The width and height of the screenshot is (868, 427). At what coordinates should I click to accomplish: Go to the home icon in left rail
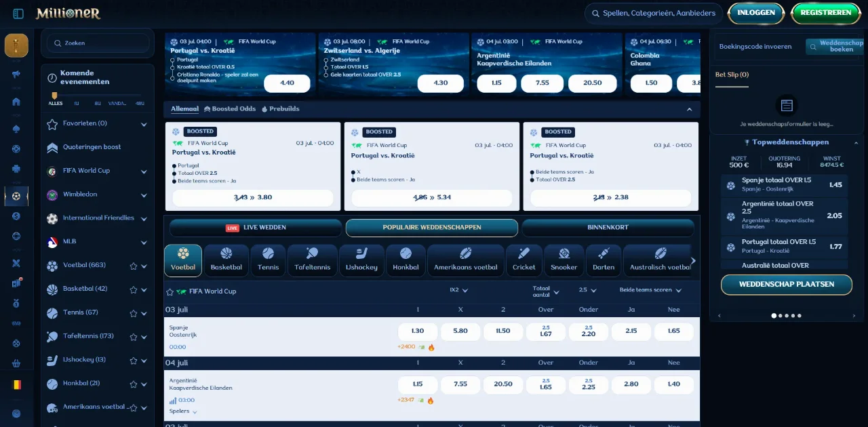(x=16, y=102)
